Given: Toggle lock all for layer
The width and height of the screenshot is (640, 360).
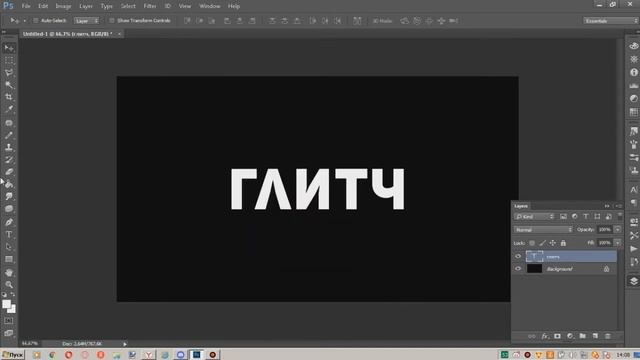Looking at the screenshot, I should click(x=563, y=243).
